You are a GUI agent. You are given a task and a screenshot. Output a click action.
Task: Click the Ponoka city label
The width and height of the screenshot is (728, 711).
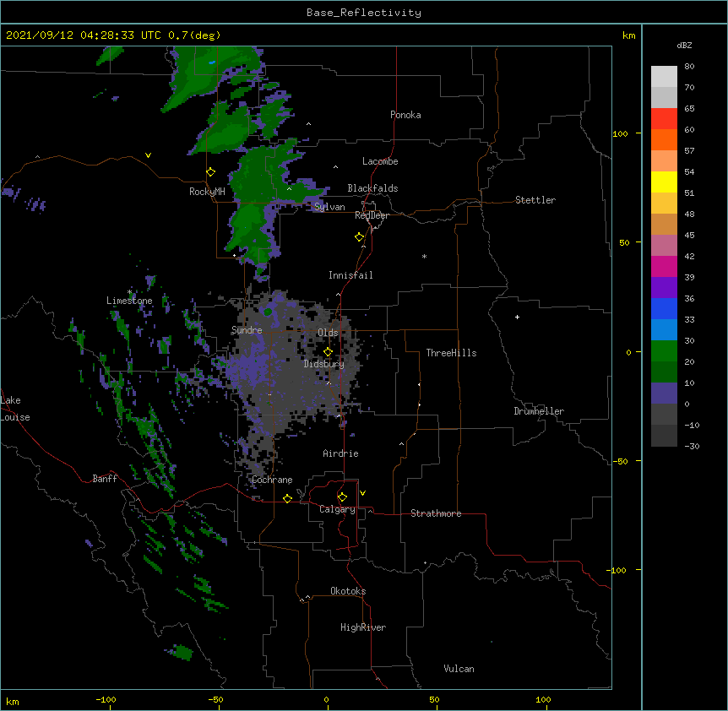click(x=405, y=115)
